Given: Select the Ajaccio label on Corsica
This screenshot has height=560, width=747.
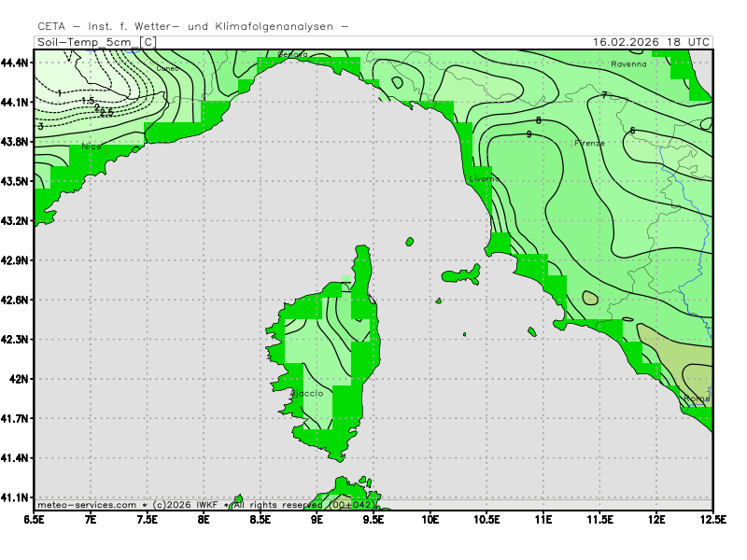Looking at the screenshot, I should 307,394.
